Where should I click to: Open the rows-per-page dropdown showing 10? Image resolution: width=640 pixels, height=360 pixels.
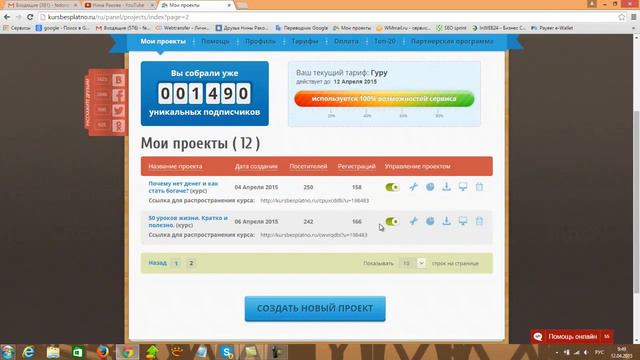click(x=412, y=263)
